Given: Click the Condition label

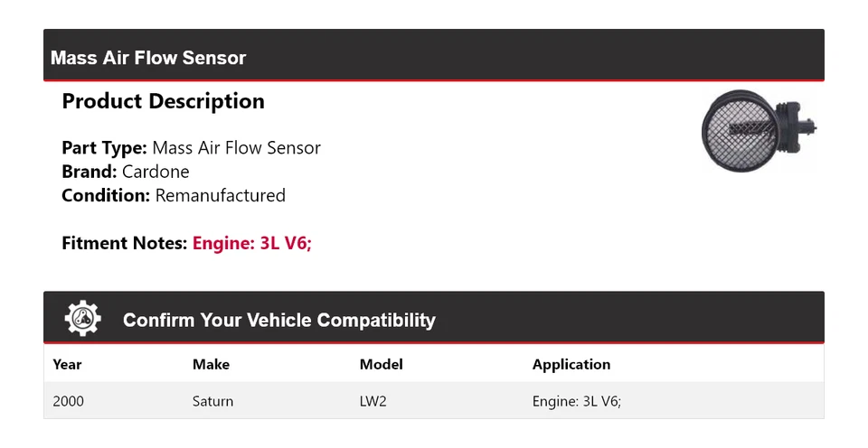Looking at the screenshot, I should tap(106, 195).
